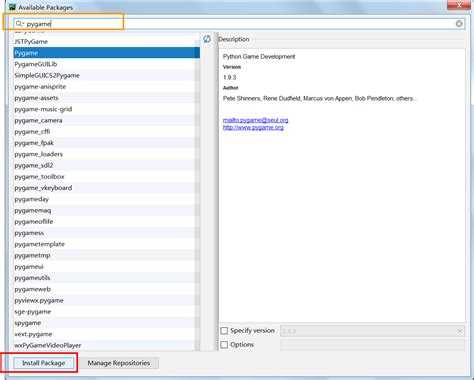Select spygame package
The height and width of the screenshot is (380, 474).
tap(107, 323)
